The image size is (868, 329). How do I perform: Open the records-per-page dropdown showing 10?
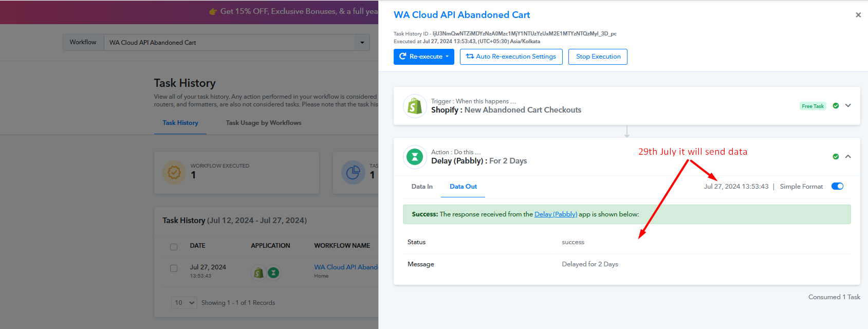[x=184, y=303]
